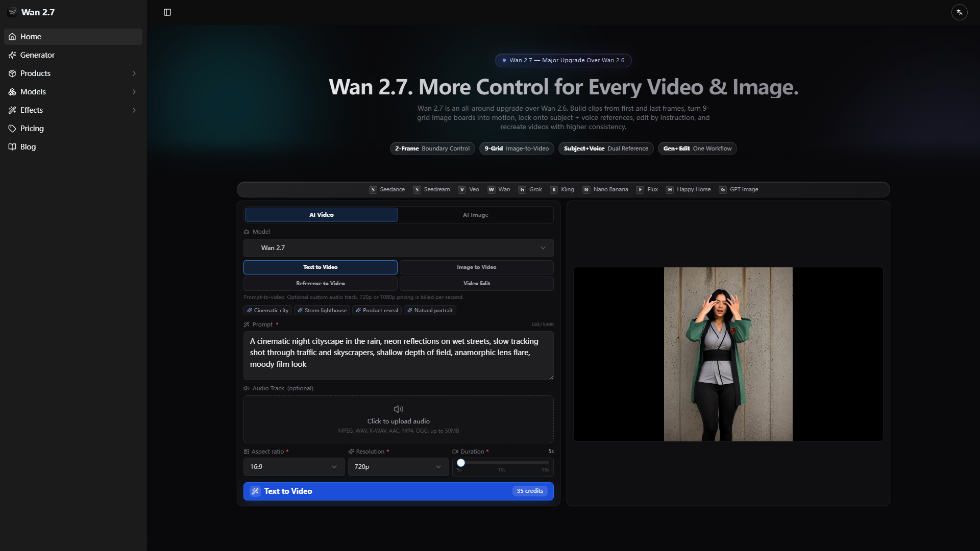
Task: Click the Models cubes icon
Action: (x=12, y=92)
